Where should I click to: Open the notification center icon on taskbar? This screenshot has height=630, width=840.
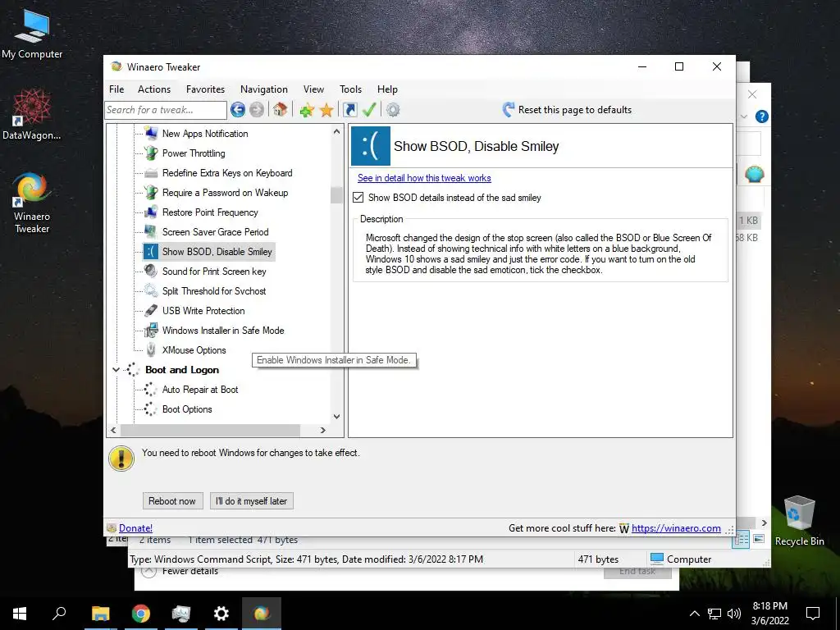[x=813, y=614]
